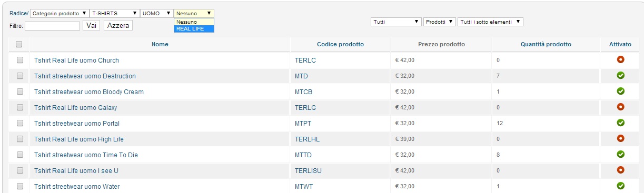Click the Azzera reset button
The width and height of the screenshot is (644, 193).
[118, 25]
